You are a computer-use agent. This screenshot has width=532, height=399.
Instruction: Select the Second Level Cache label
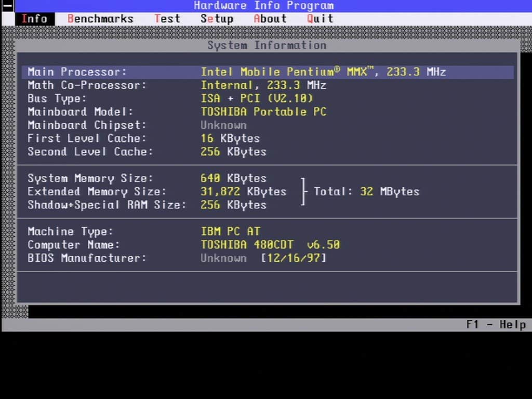pos(90,152)
